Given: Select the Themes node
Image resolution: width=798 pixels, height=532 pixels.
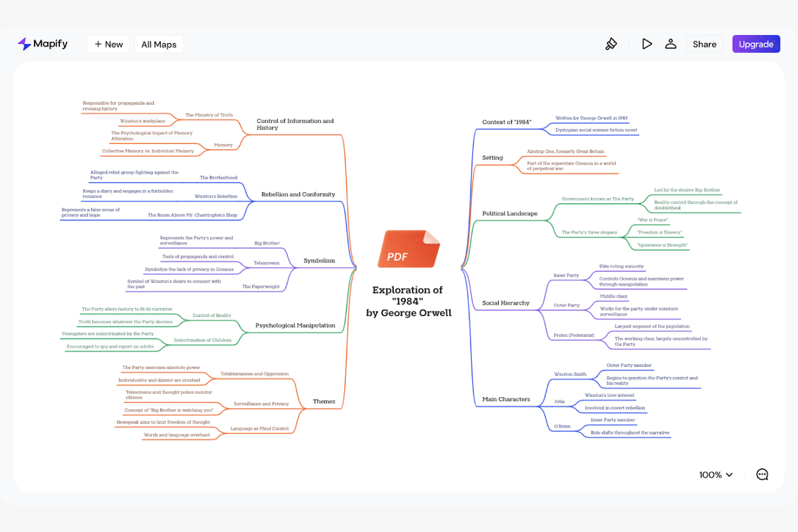Looking at the screenshot, I should coord(324,401).
